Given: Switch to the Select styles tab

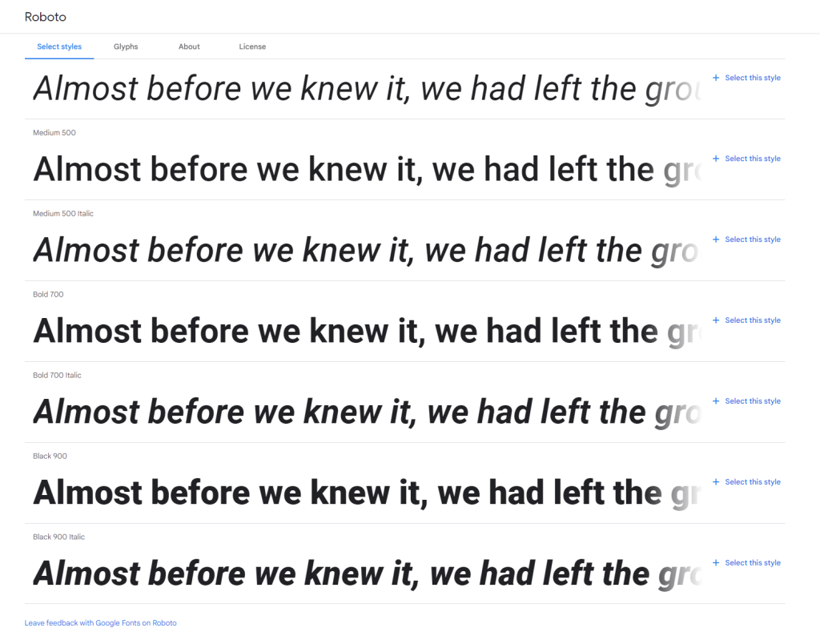Looking at the screenshot, I should [x=59, y=46].
